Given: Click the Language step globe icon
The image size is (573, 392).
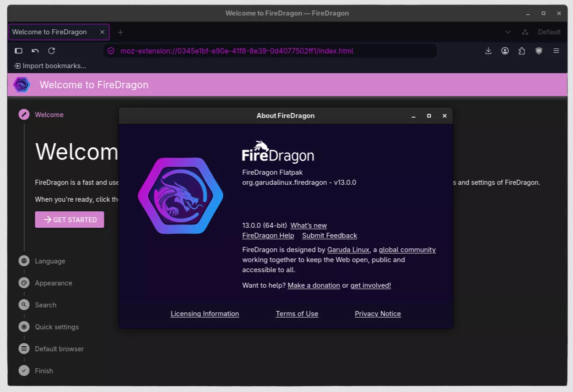Looking at the screenshot, I should coord(24,261).
